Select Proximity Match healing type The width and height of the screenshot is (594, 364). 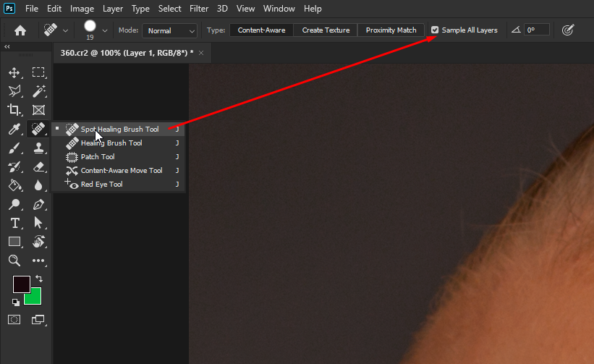pyautogui.click(x=391, y=30)
